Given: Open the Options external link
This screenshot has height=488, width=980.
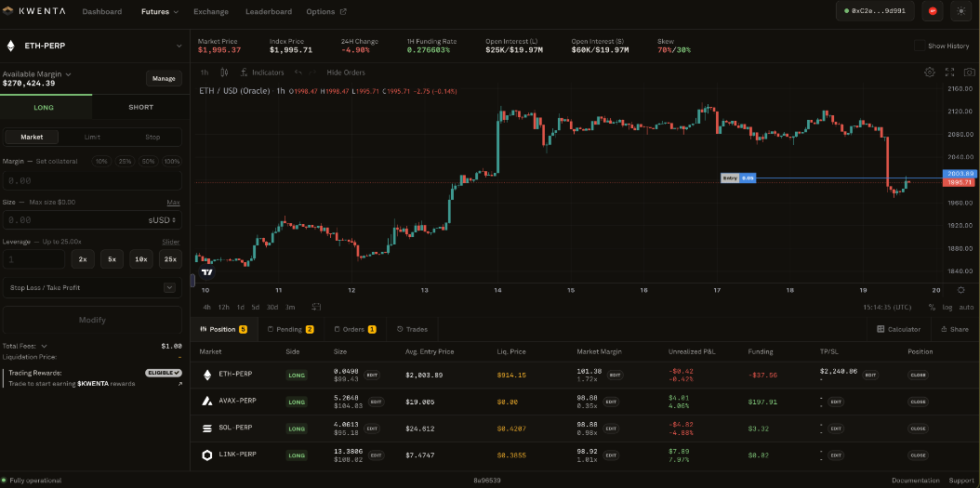Looking at the screenshot, I should coord(326,11).
